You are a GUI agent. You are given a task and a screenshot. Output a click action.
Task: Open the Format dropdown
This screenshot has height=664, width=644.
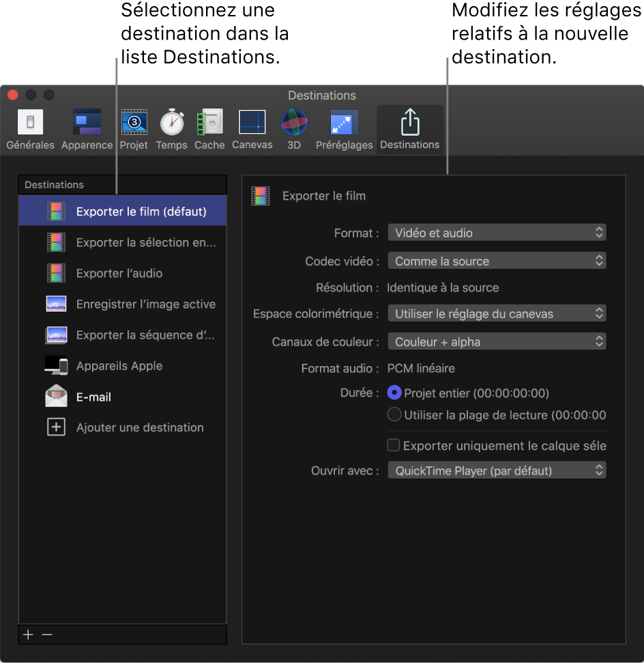tap(497, 232)
